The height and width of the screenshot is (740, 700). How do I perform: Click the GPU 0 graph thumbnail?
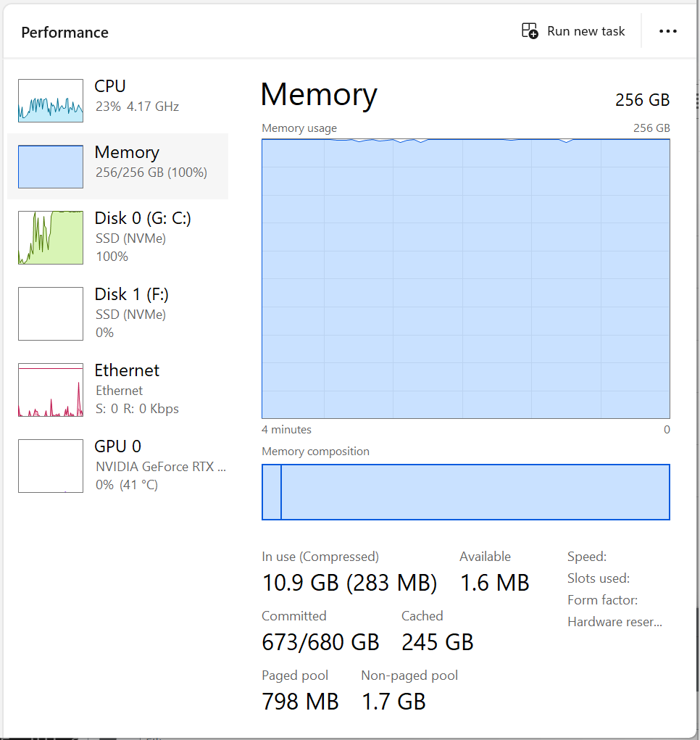[x=51, y=466]
